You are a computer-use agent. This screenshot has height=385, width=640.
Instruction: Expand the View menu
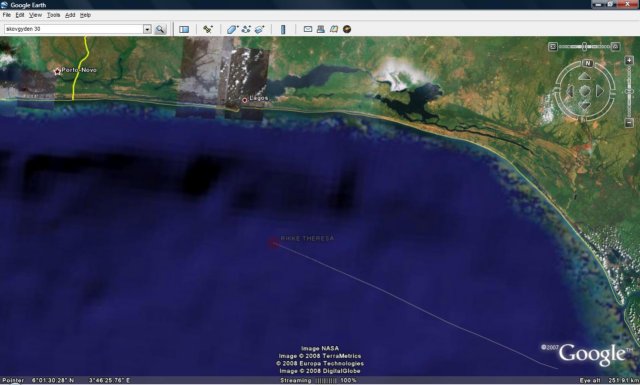point(35,15)
